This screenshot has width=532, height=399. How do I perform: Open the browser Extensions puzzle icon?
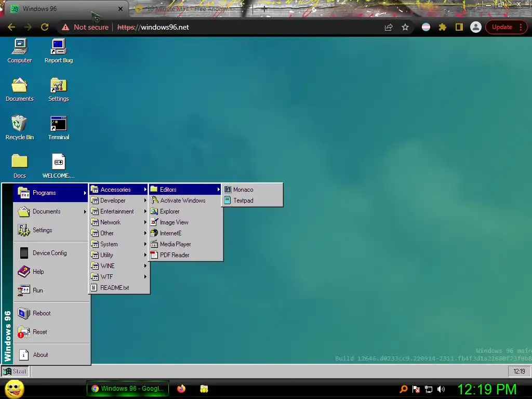tap(443, 27)
